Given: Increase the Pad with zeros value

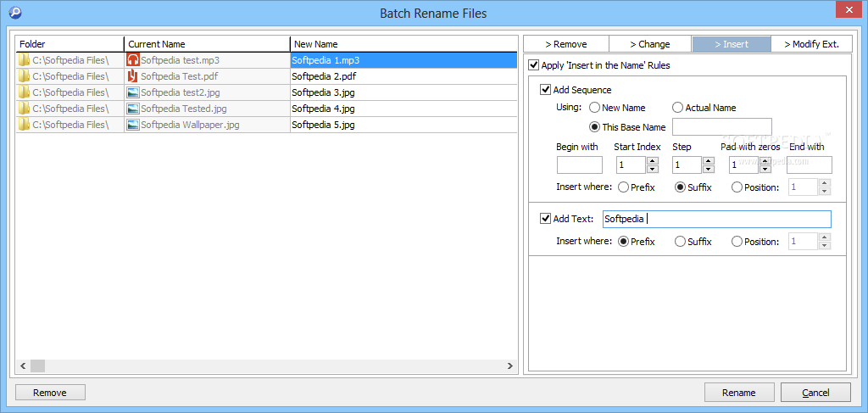Looking at the screenshot, I should click(765, 160).
